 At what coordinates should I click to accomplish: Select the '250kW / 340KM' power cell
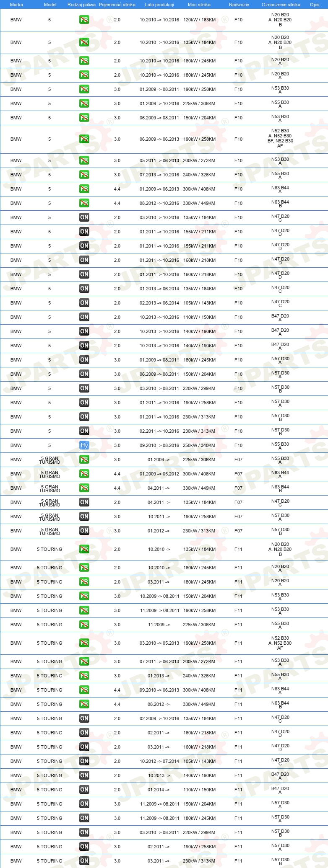point(199,445)
